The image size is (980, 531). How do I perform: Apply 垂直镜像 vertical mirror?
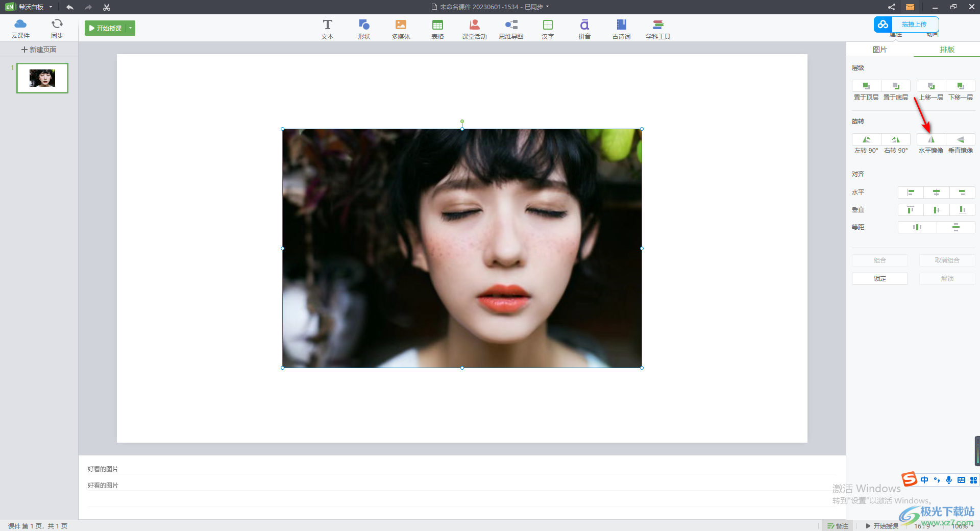961,139
